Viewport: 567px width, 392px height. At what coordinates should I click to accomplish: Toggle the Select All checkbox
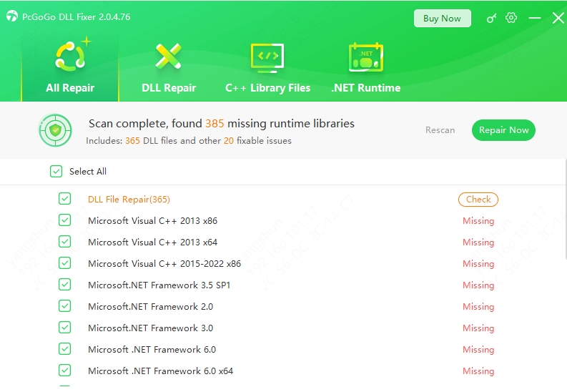pyautogui.click(x=56, y=172)
